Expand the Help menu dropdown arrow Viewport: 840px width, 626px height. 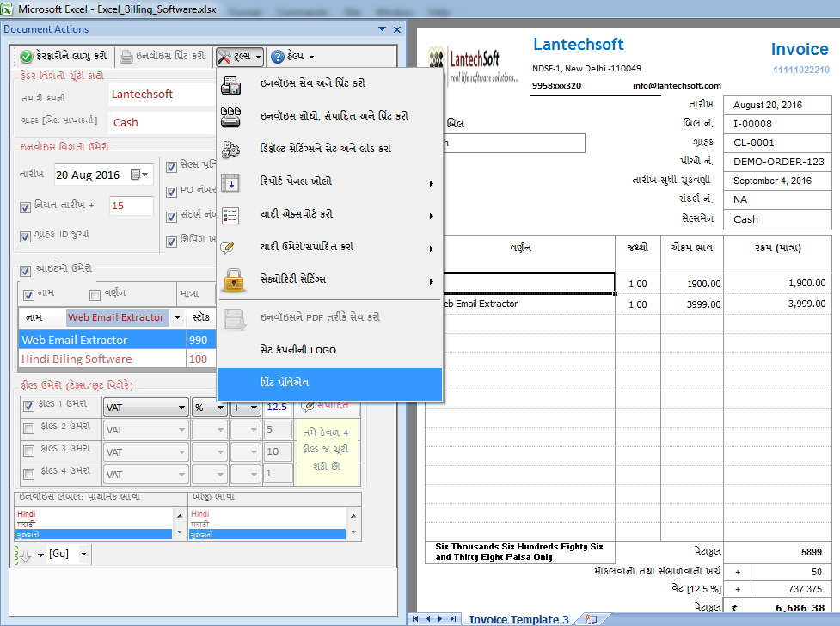[x=312, y=57]
